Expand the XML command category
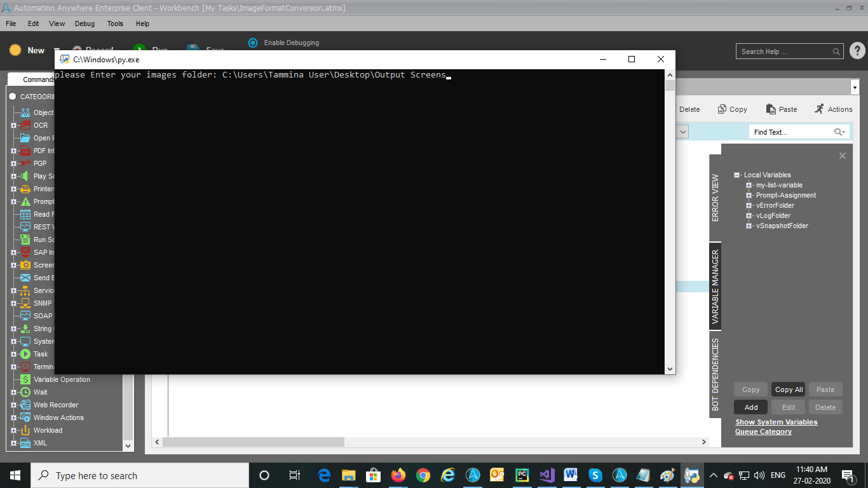This screenshot has width=868, height=488. coord(13,443)
